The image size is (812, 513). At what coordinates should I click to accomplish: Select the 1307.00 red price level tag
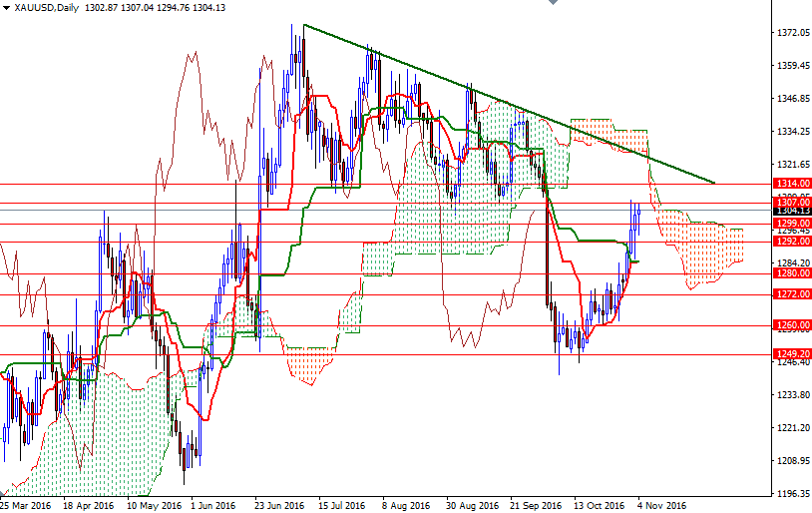791,202
